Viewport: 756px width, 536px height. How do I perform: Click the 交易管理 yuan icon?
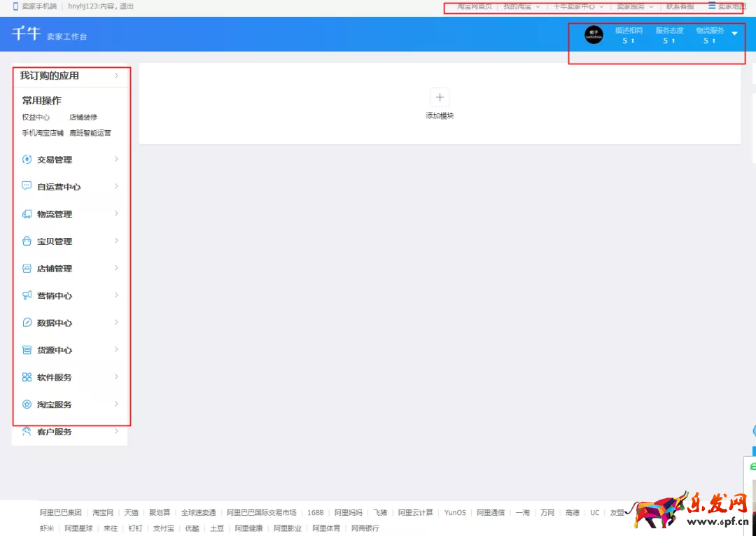(27, 160)
